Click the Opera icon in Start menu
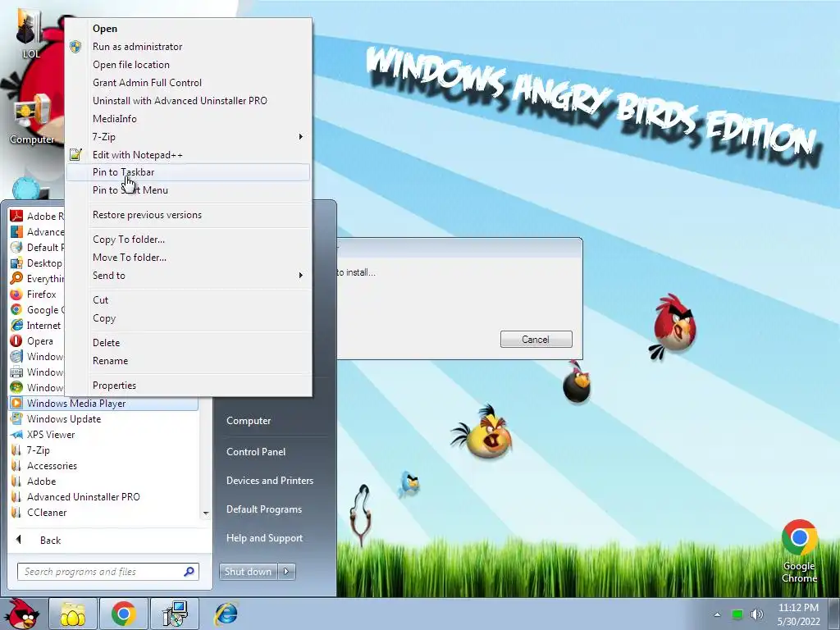This screenshot has height=630, width=840. pos(16,340)
